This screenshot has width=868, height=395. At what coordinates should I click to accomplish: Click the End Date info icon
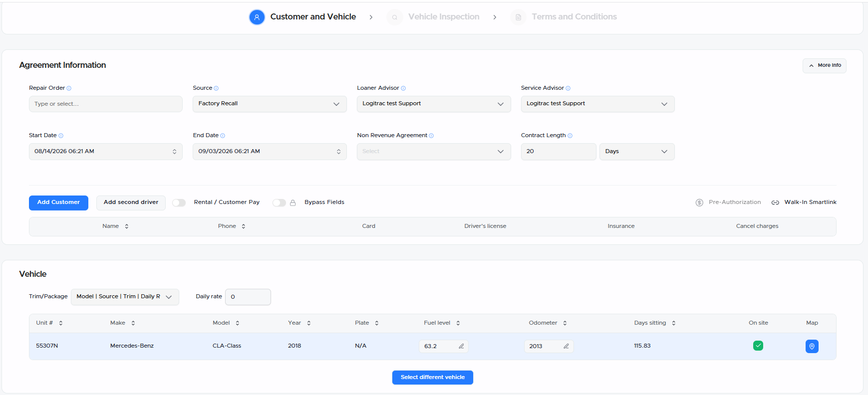tap(223, 136)
